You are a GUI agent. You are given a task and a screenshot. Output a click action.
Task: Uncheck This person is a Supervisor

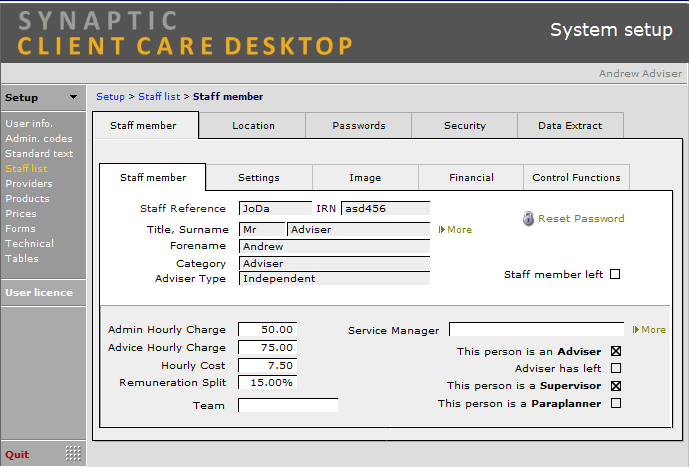616,386
